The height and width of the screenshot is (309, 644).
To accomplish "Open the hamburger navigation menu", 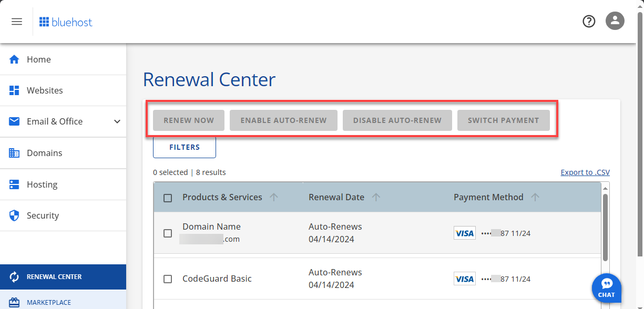I will (x=17, y=21).
